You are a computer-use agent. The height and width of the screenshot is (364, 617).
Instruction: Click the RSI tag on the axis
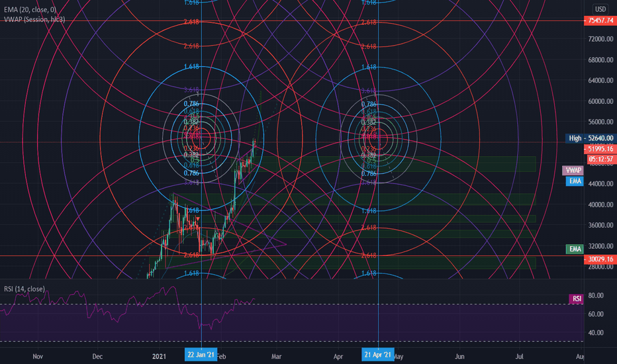point(577,298)
